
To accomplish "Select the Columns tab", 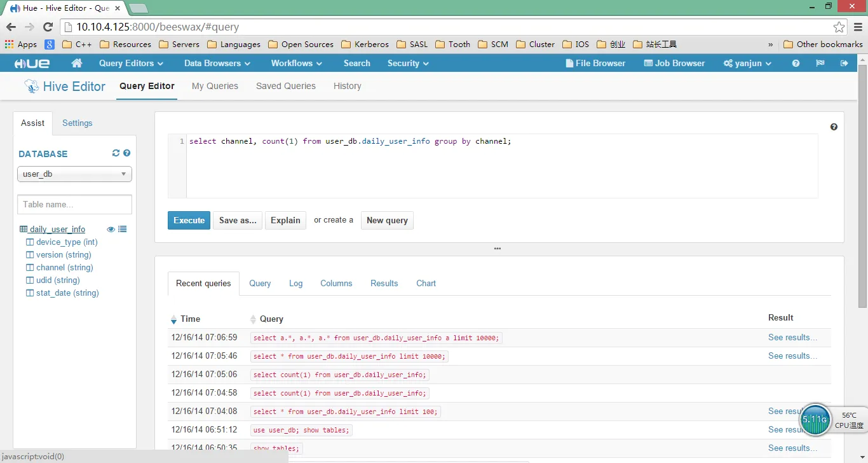I will (x=336, y=284).
